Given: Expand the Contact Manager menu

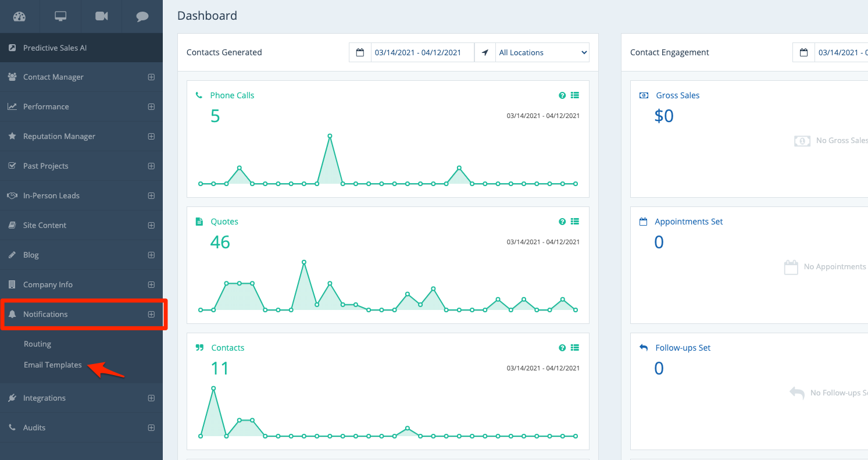Looking at the screenshot, I should [151, 77].
